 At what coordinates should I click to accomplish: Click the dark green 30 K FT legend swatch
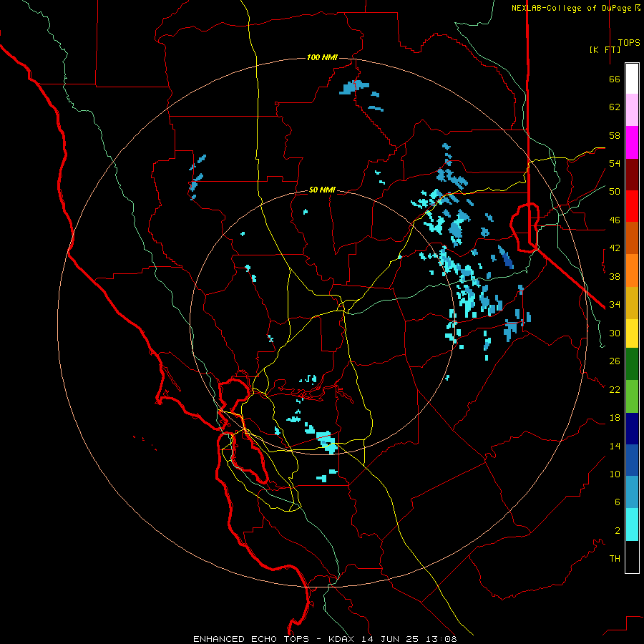click(632, 364)
